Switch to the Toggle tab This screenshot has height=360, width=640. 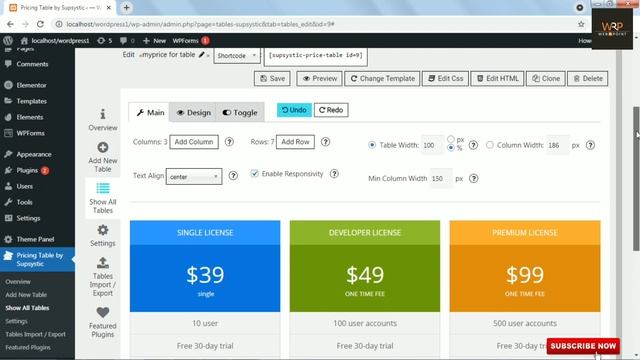coord(240,112)
